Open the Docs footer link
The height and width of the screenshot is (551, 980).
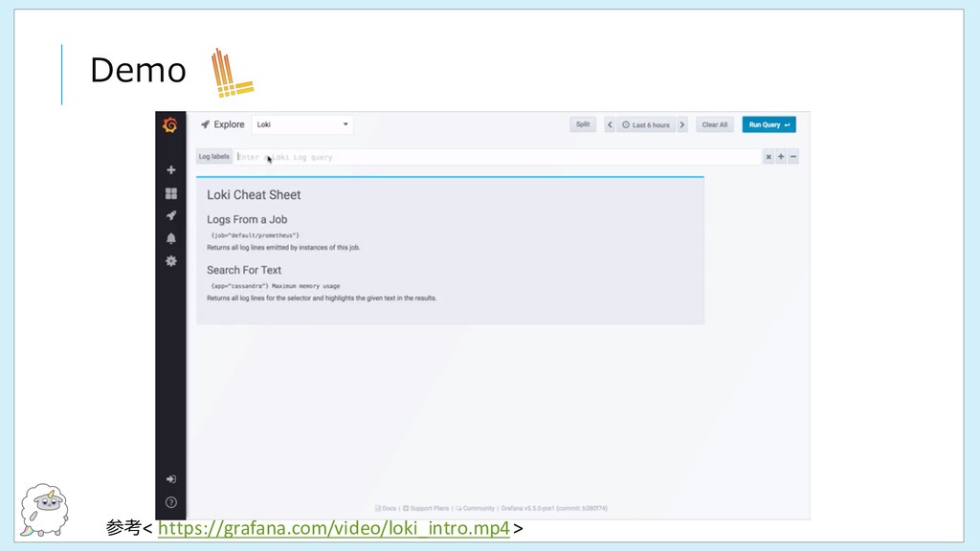pyautogui.click(x=386, y=509)
